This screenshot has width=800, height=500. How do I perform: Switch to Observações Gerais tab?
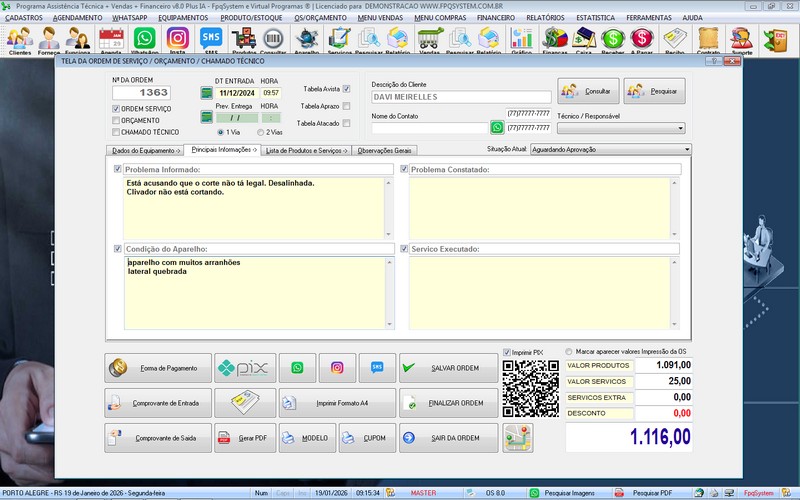(384, 151)
